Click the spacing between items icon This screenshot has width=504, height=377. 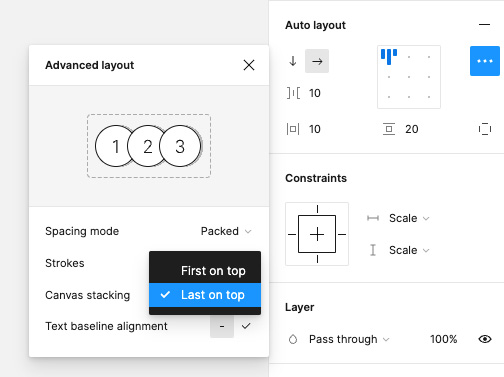click(293, 93)
